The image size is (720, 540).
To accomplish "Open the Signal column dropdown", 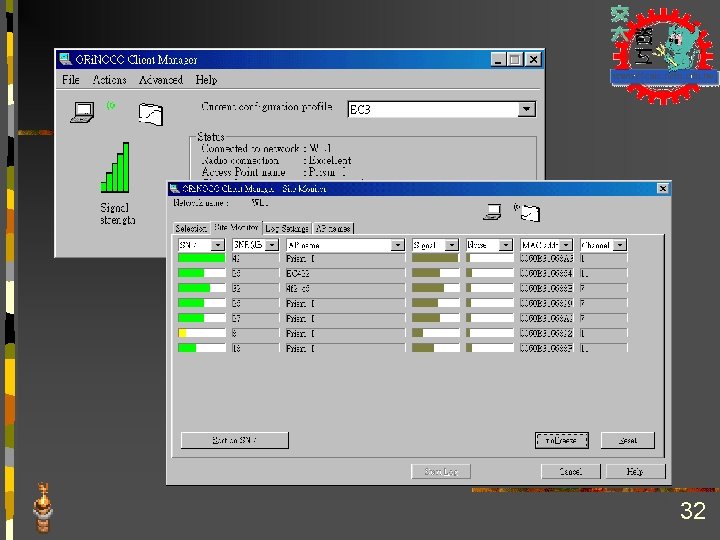I will [452, 245].
